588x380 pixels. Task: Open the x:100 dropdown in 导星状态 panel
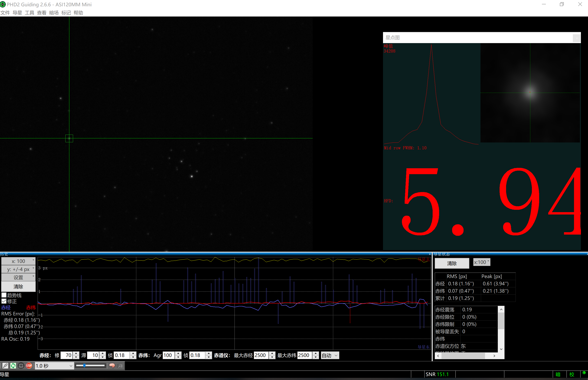(x=482, y=262)
